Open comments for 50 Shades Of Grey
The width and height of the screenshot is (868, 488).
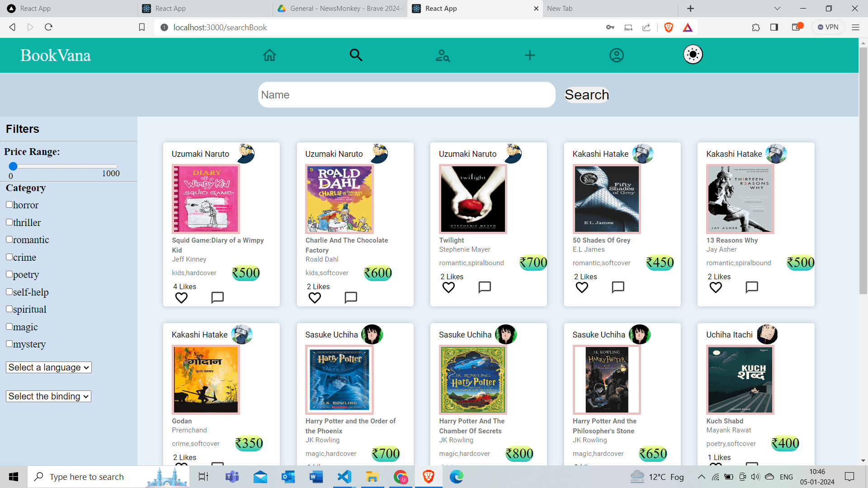618,287
